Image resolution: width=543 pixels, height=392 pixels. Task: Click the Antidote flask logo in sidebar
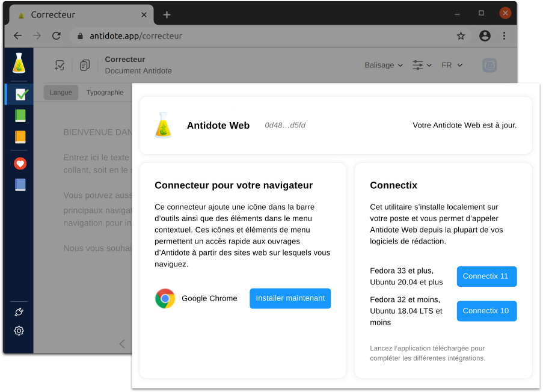pyautogui.click(x=19, y=63)
